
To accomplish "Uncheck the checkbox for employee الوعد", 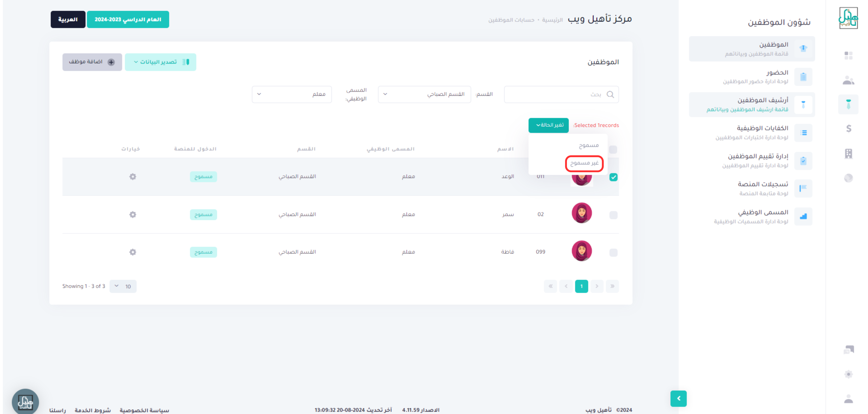I will [613, 177].
